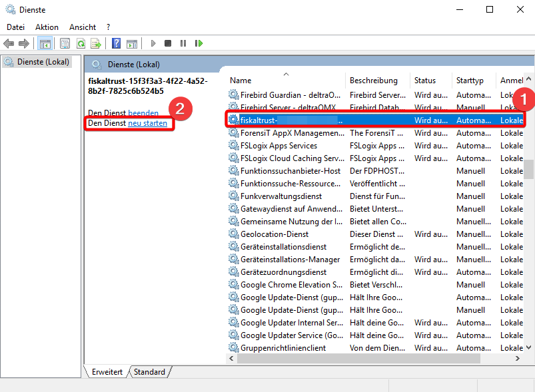Restart the service via the toolbar icon
Viewport: 535px width, 392px height.
click(x=199, y=43)
